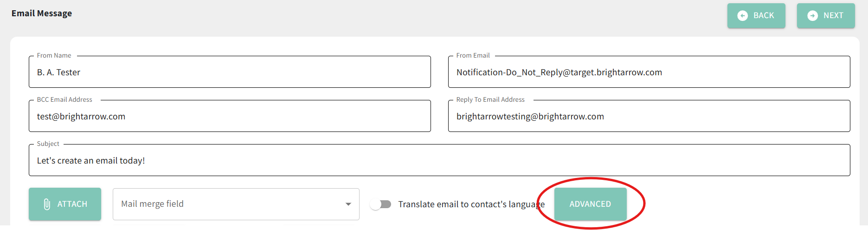Expand Mail merge field with arrow

point(348,204)
